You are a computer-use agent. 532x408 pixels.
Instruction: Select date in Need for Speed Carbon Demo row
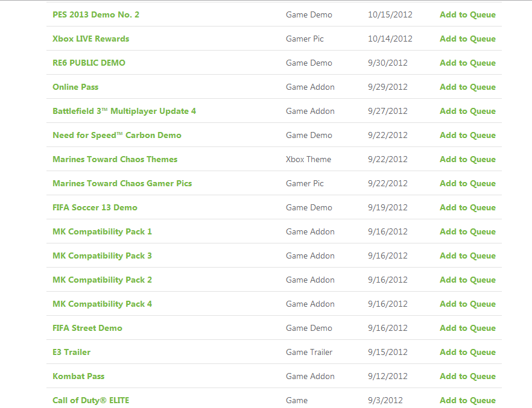[387, 135]
